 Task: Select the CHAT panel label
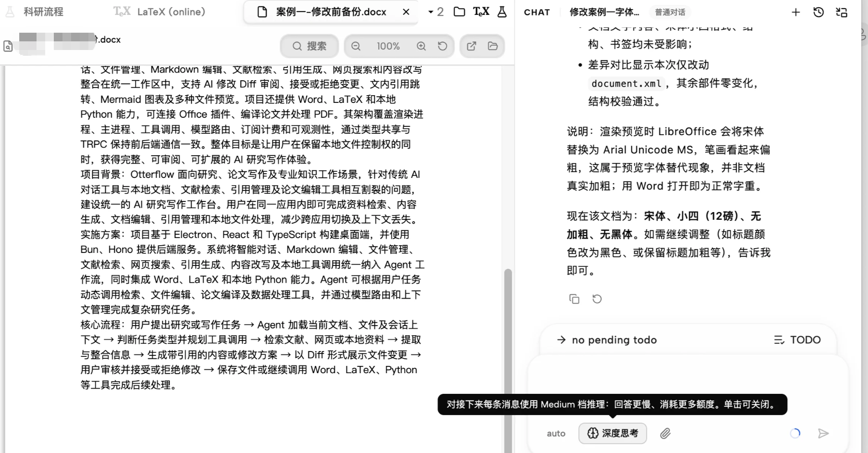tap(537, 13)
